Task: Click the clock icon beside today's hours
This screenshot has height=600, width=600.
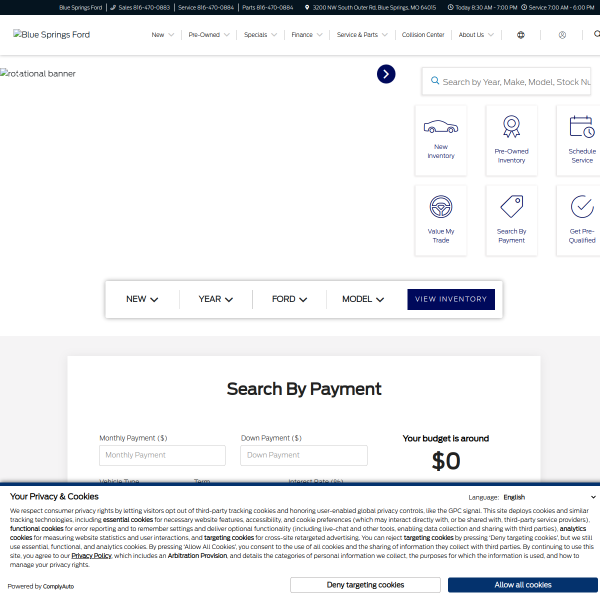Action: point(450,7)
